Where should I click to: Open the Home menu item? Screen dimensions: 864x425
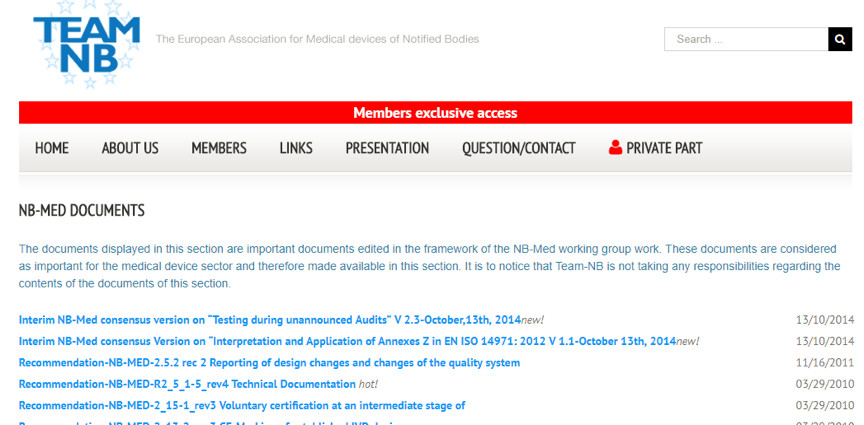click(x=52, y=148)
